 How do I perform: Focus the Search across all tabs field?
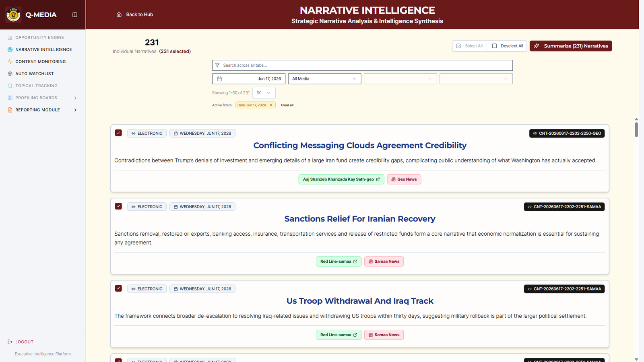pos(363,65)
